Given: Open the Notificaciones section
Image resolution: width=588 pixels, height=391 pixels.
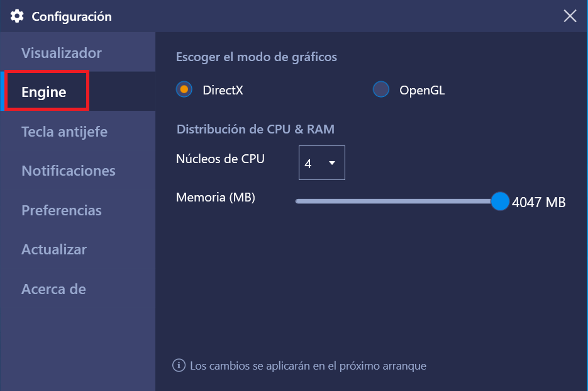Looking at the screenshot, I should [69, 171].
